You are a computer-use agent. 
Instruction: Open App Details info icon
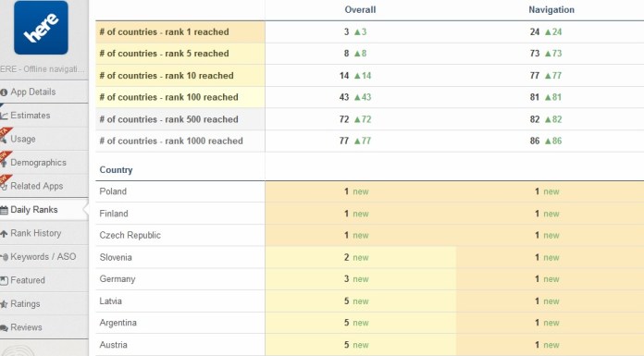(x=4, y=92)
